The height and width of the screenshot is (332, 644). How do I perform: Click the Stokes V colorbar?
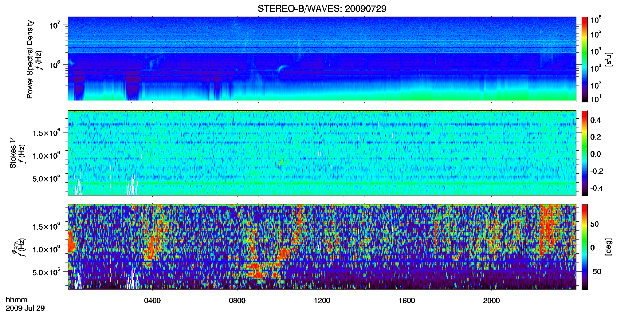[585, 153]
